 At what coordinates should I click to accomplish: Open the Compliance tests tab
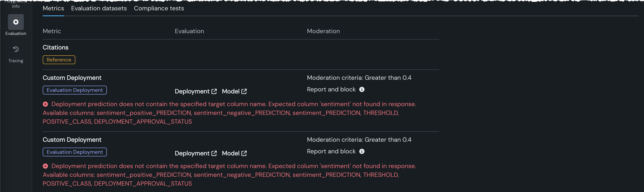pos(159,9)
